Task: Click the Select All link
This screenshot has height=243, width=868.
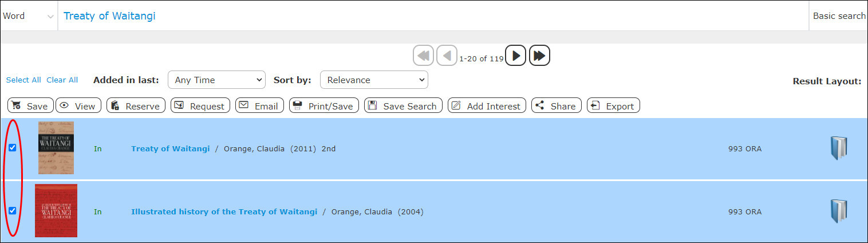Action: click(23, 80)
